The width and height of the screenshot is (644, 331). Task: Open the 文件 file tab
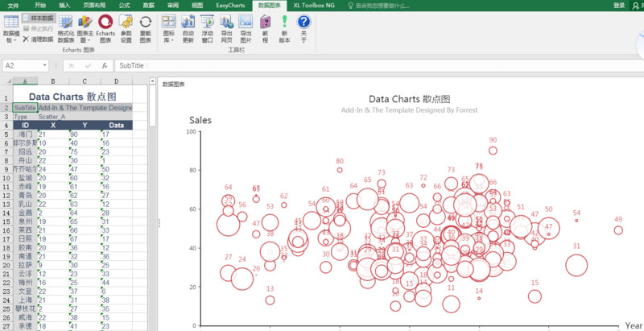tap(13, 6)
